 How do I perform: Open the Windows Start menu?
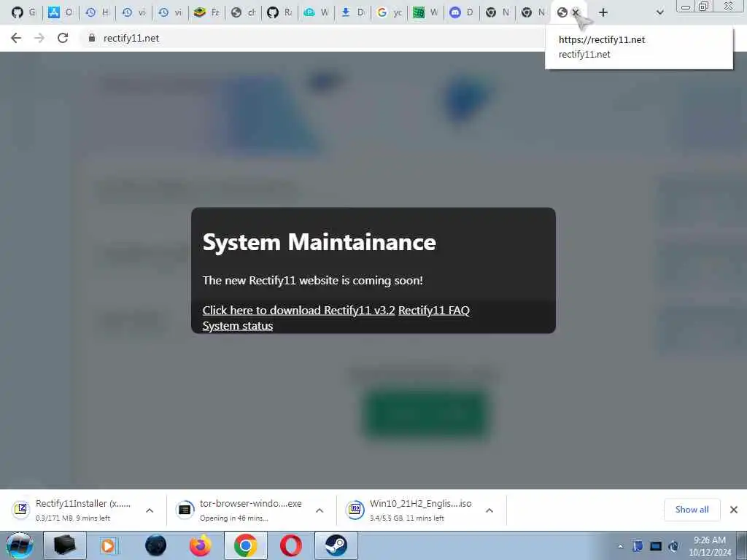pos(19,545)
